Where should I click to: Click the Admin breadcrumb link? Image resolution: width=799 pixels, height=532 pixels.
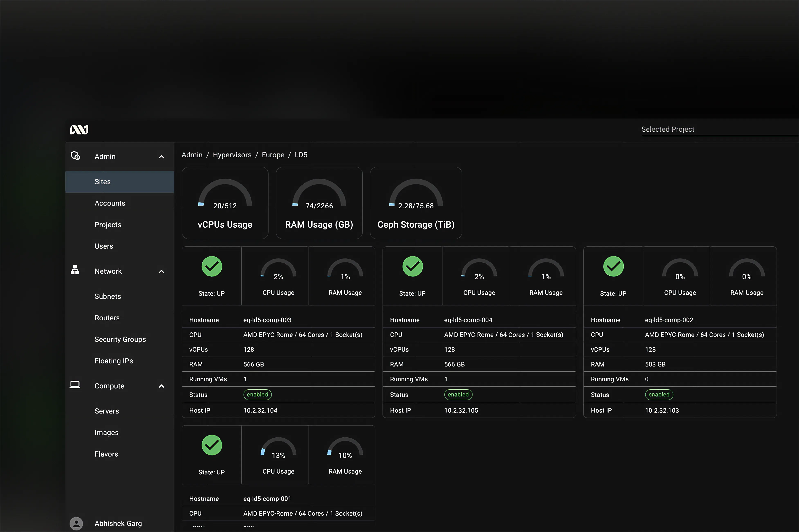(x=192, y=155)
